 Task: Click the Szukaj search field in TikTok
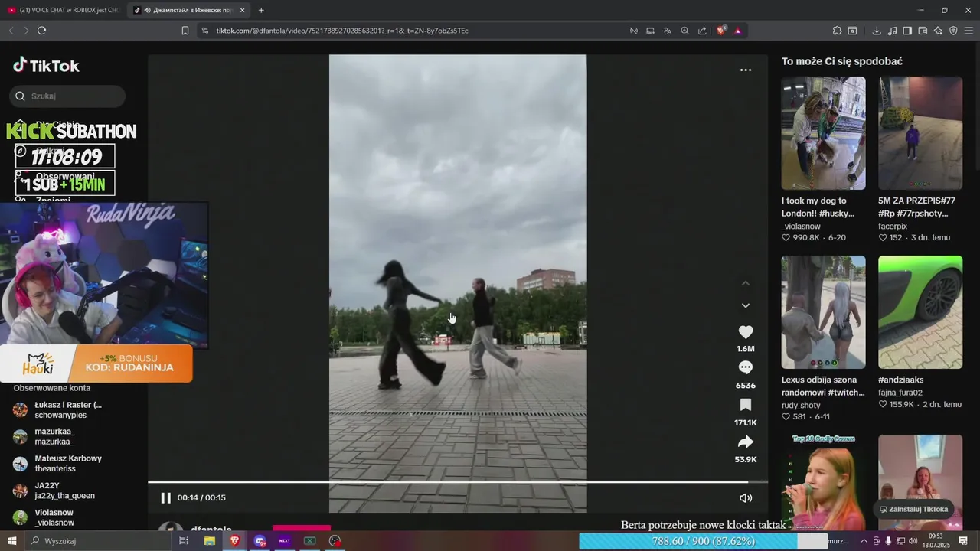point(67,96)
